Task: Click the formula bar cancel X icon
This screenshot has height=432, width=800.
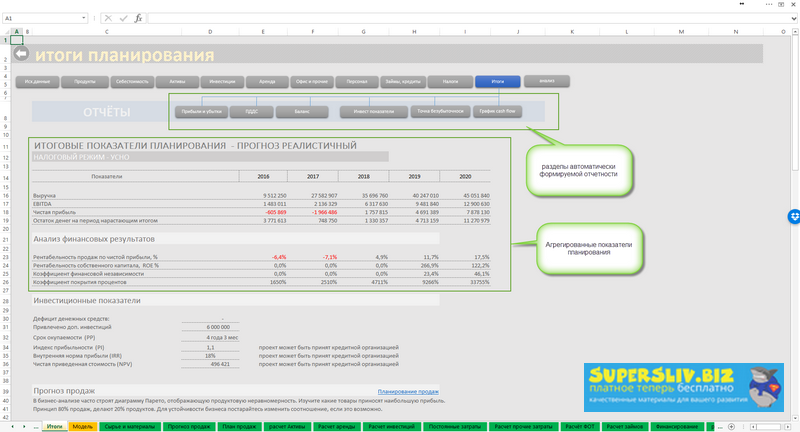Action: point(108,18)
